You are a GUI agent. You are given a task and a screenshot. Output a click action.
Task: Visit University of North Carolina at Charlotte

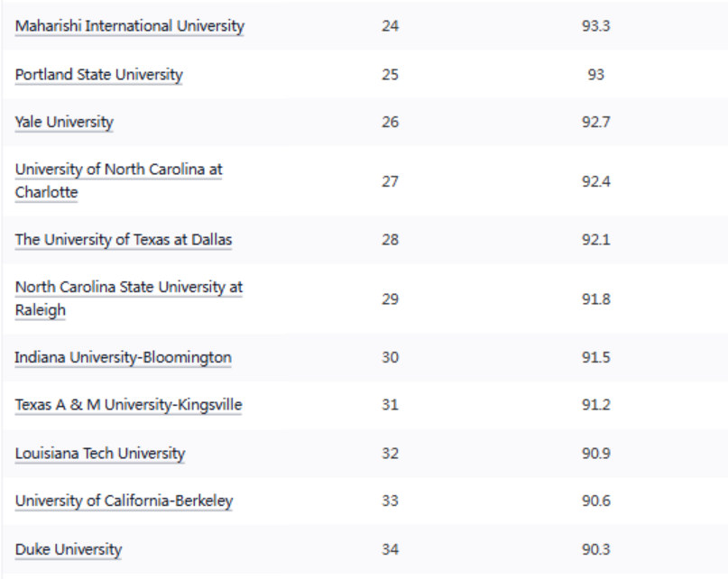click(x=118, y=170)
